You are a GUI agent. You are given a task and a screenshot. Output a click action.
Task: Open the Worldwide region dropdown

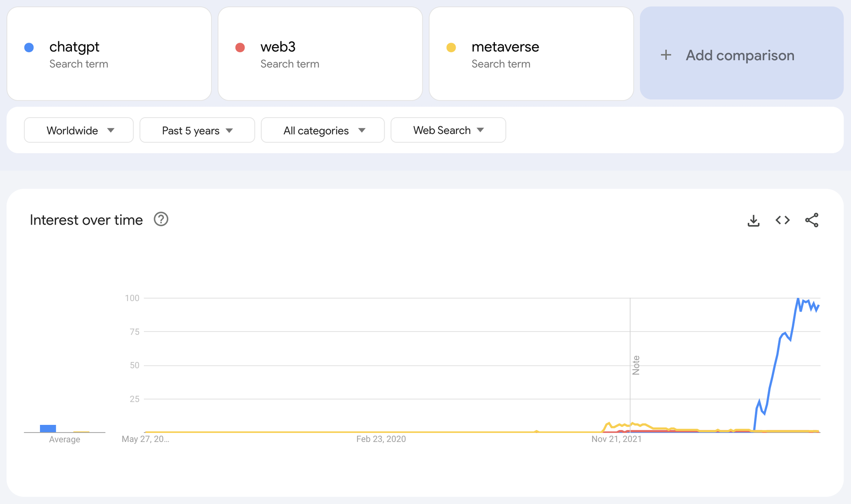[79, 130]
